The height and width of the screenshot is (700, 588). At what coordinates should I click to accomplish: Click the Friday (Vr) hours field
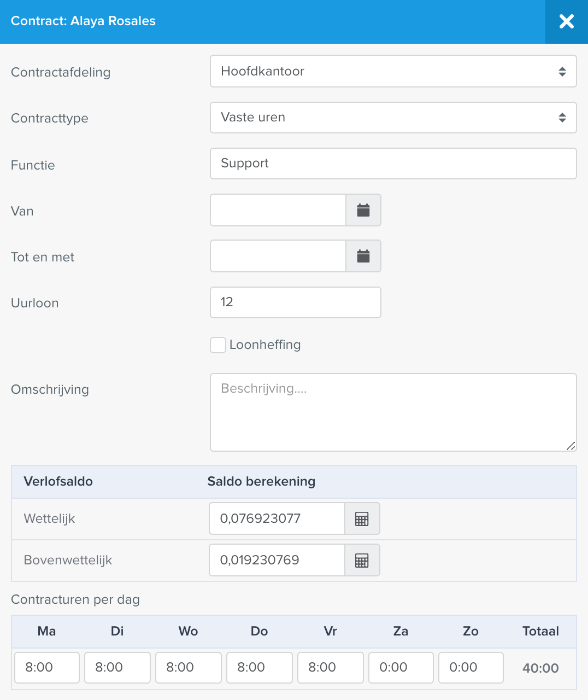pos(331,668)
